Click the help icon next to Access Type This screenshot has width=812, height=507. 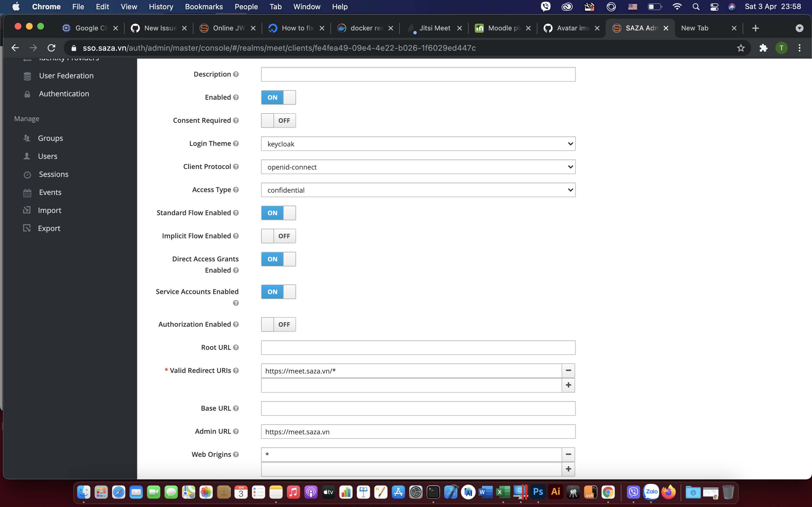coord(236,190)
